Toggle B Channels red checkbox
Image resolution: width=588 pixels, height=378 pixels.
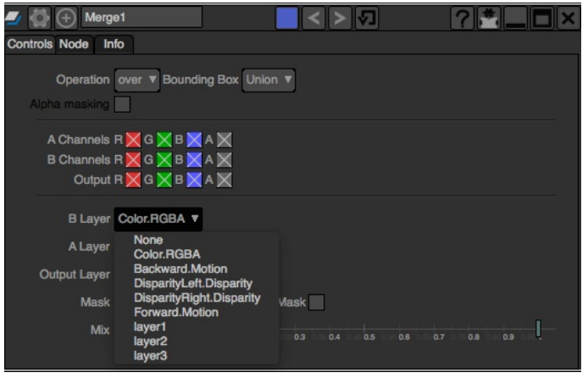[x=133, y=159]
